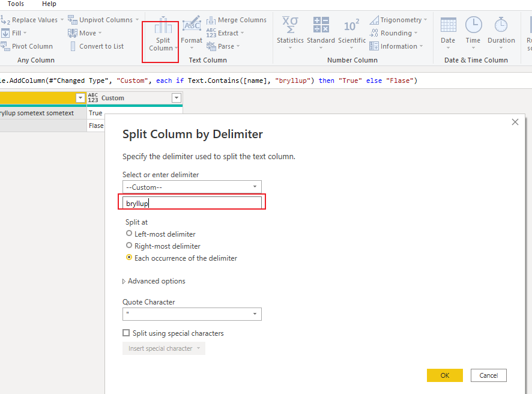Click the Unpivot Columns icon

(x=72, y=20)
